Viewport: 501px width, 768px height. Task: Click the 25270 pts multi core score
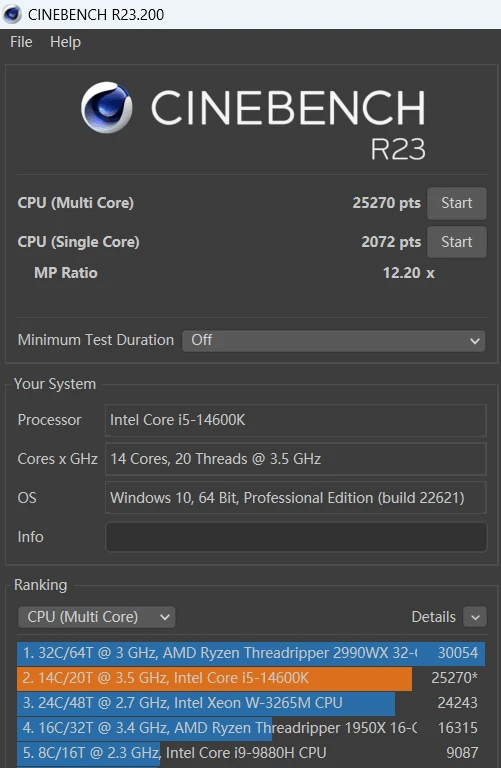tap(386, 203)
